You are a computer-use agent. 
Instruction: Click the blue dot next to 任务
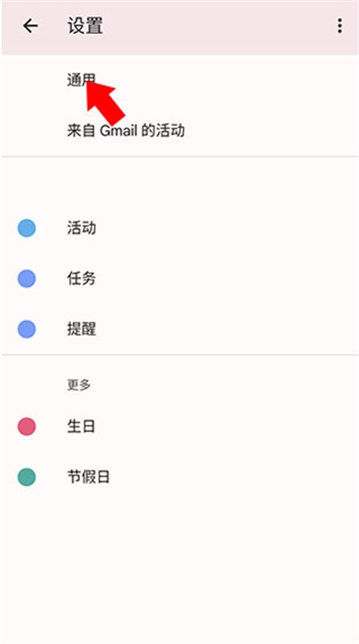(27, 278)
